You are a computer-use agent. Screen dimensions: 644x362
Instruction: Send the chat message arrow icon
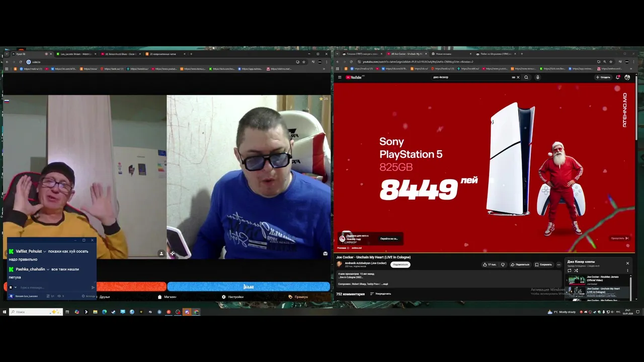pos(93,288)
